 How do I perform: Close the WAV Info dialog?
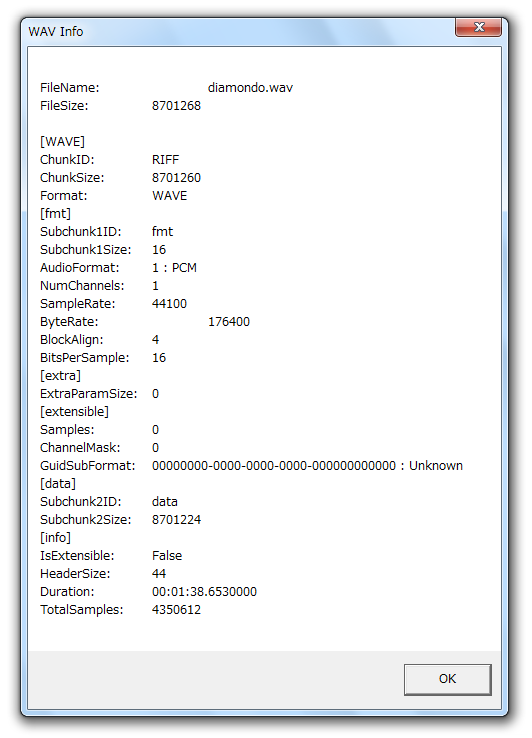click(x=478, y=27)
